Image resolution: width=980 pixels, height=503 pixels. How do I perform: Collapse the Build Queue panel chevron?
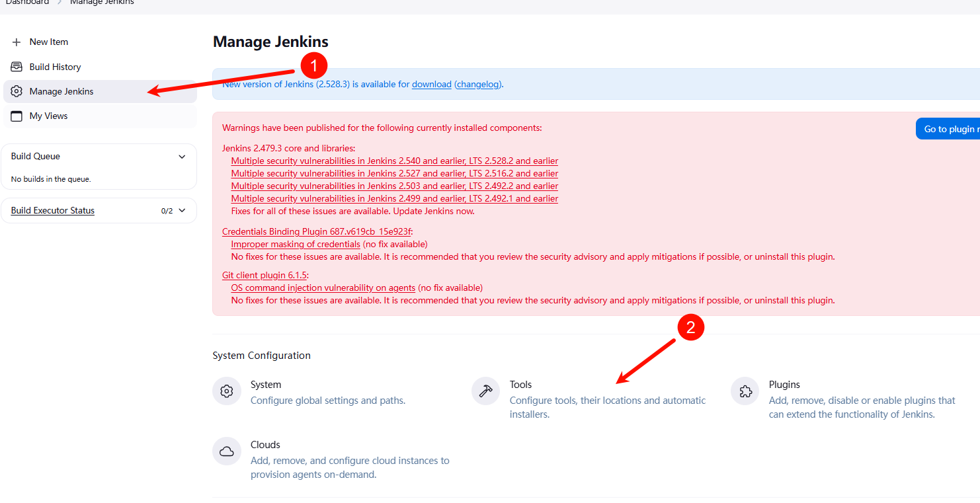(x=183, y=157)
